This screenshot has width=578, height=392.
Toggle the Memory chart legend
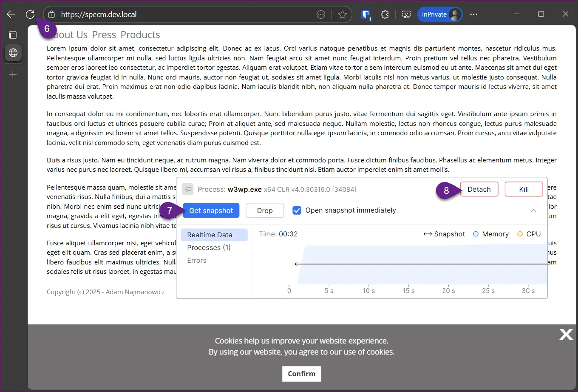pos(490,234)
